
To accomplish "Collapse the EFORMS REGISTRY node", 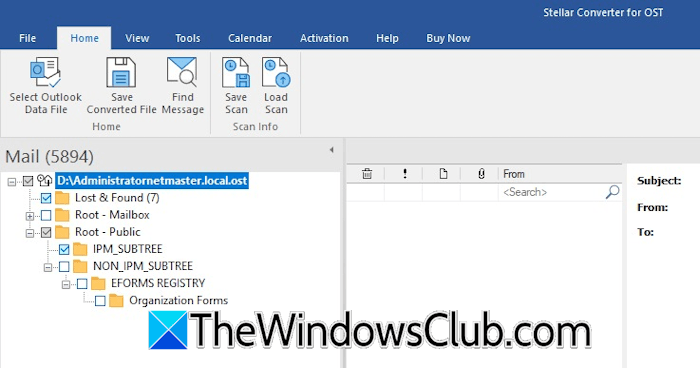I will [66, 284].
